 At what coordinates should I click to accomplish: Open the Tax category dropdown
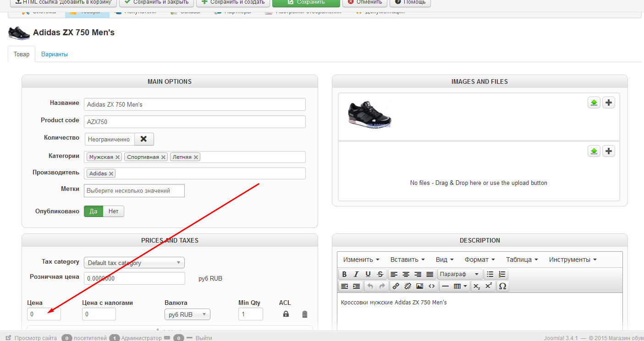[x=134, y=263]
